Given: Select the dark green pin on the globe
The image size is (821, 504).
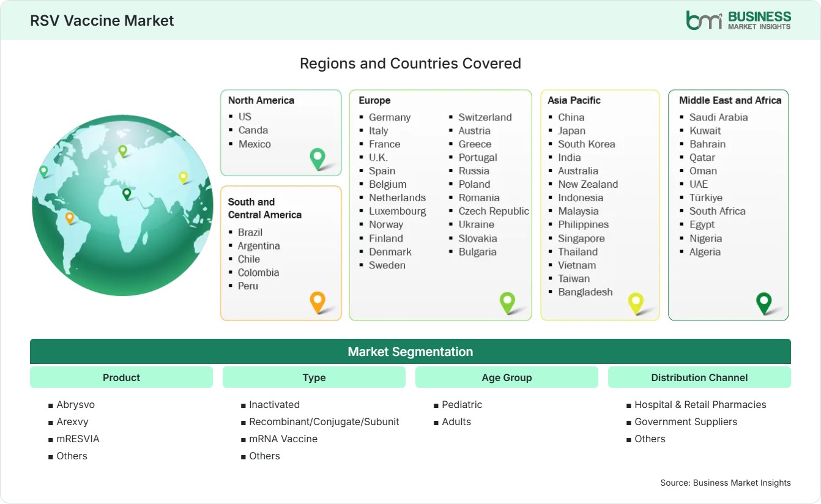Looking at the screenshot, I should 127,194.
